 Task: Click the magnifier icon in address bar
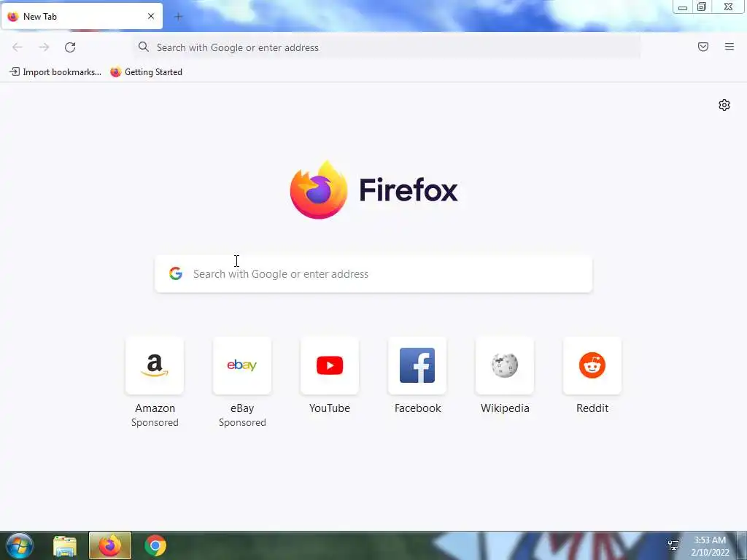[x=144, y=47]
